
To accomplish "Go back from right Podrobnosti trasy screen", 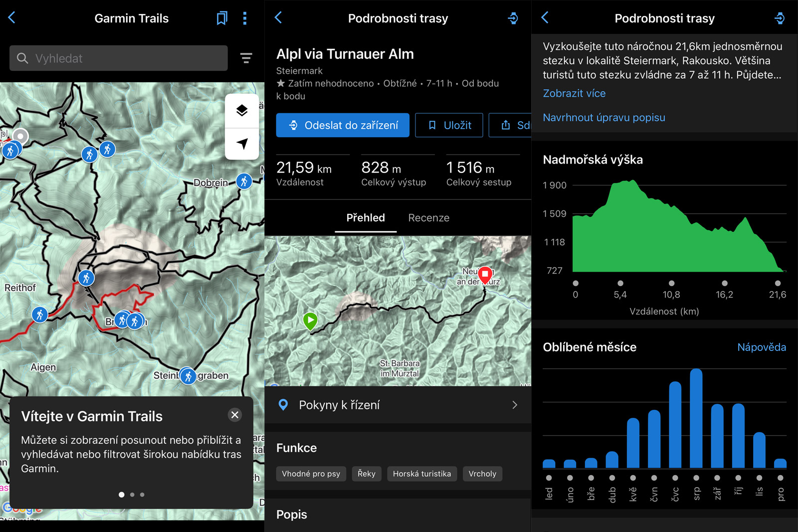I will [x=545, y=18].
